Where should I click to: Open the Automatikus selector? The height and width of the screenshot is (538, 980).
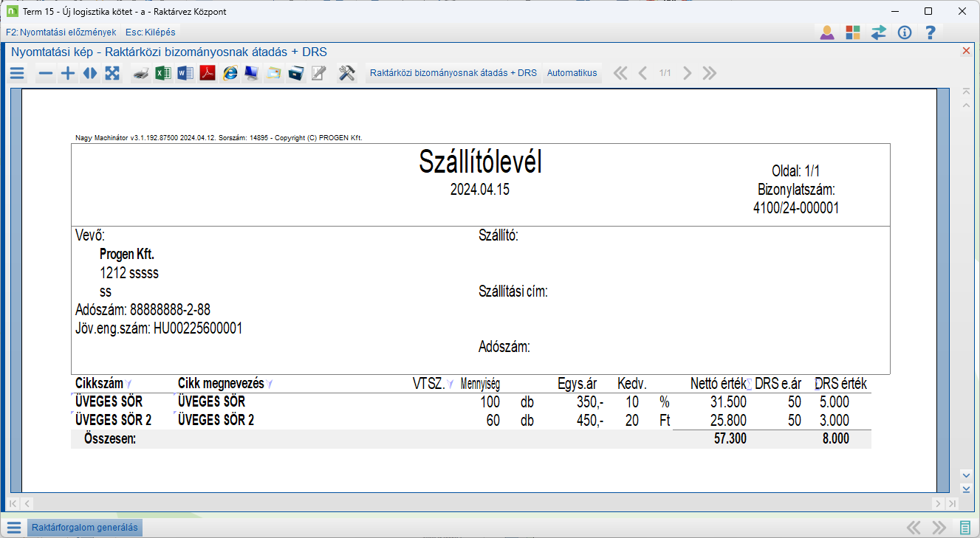click(572, 73)
